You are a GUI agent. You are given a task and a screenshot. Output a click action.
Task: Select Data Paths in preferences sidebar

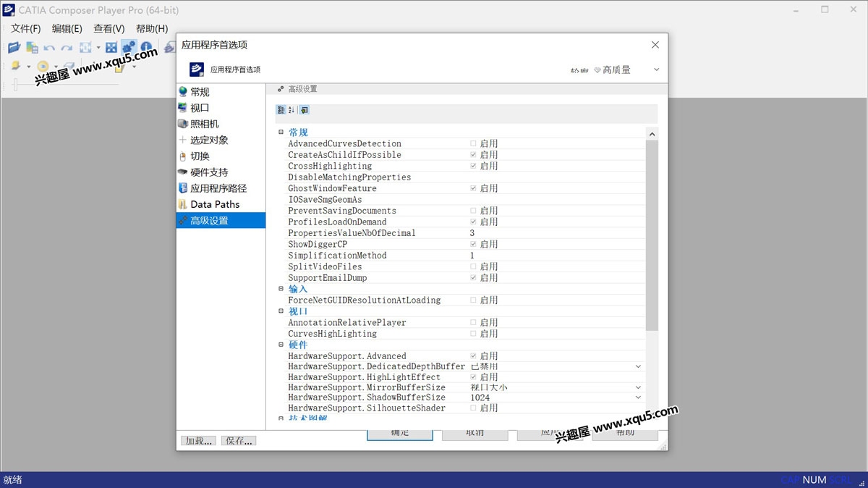[221, 204]
